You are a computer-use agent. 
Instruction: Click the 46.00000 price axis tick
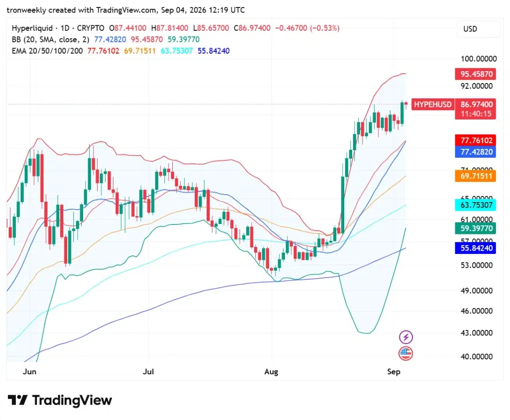[x=476, y=311]
